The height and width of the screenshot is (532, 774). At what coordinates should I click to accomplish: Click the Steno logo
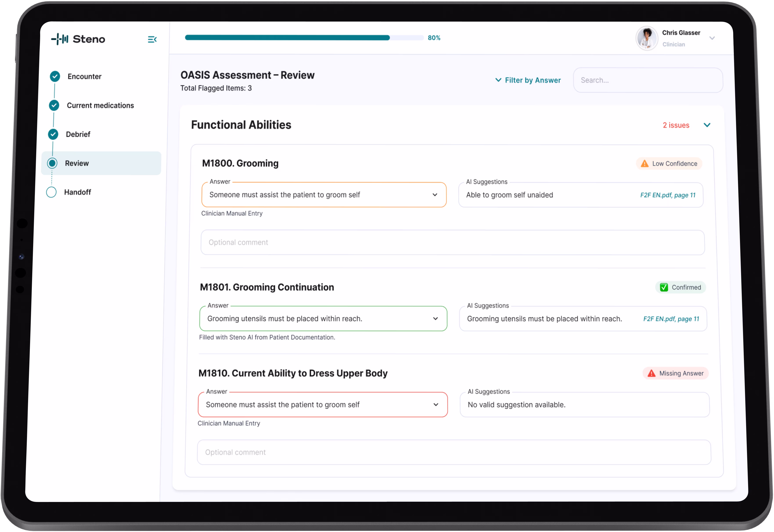tap(78, 39)
